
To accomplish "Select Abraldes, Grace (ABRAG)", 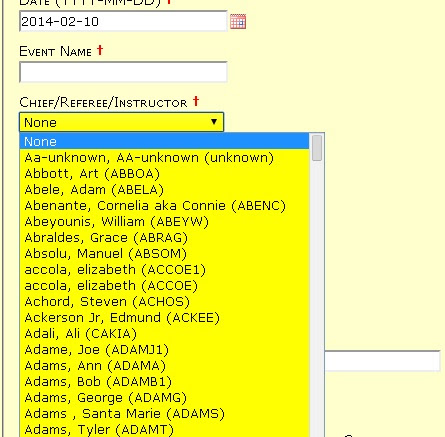I will click(x=164, y=237).
